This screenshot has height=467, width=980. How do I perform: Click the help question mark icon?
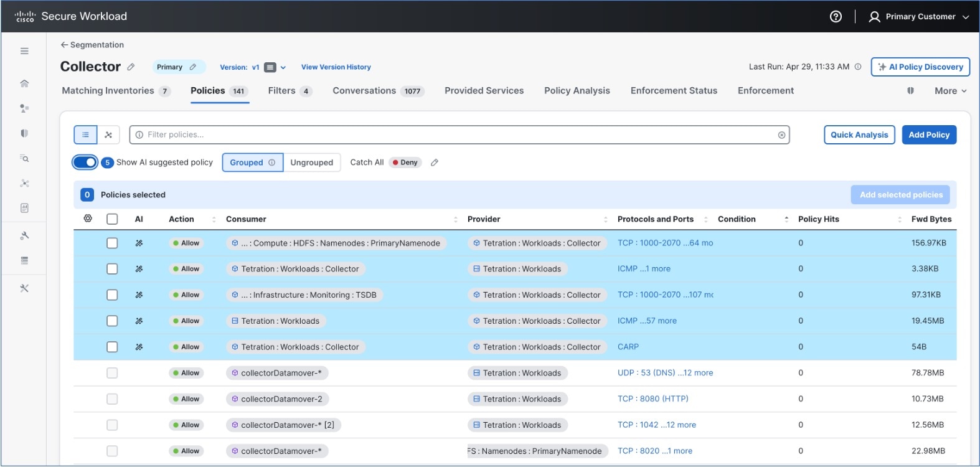point(836,17)
